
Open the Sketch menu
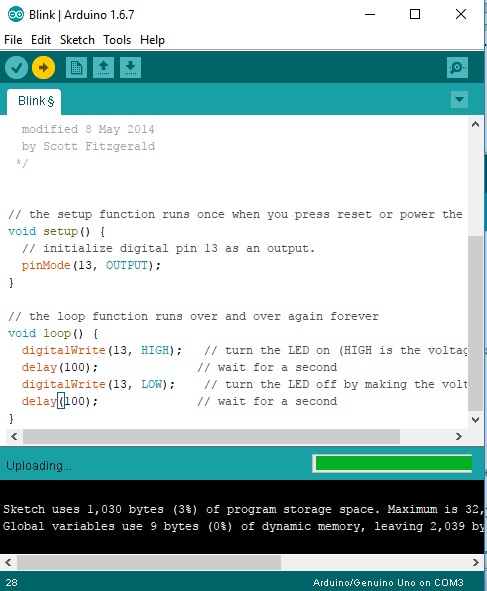tap(77, 40)
